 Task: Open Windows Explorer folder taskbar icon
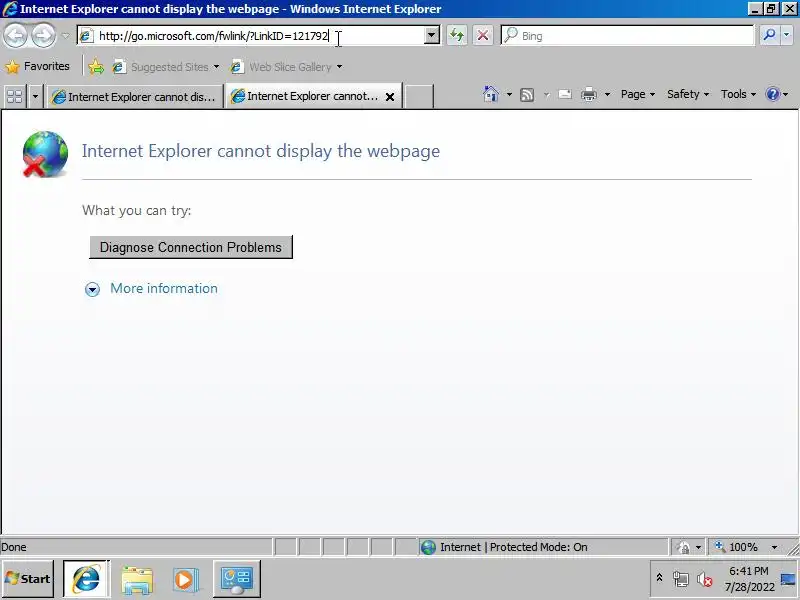137,580
